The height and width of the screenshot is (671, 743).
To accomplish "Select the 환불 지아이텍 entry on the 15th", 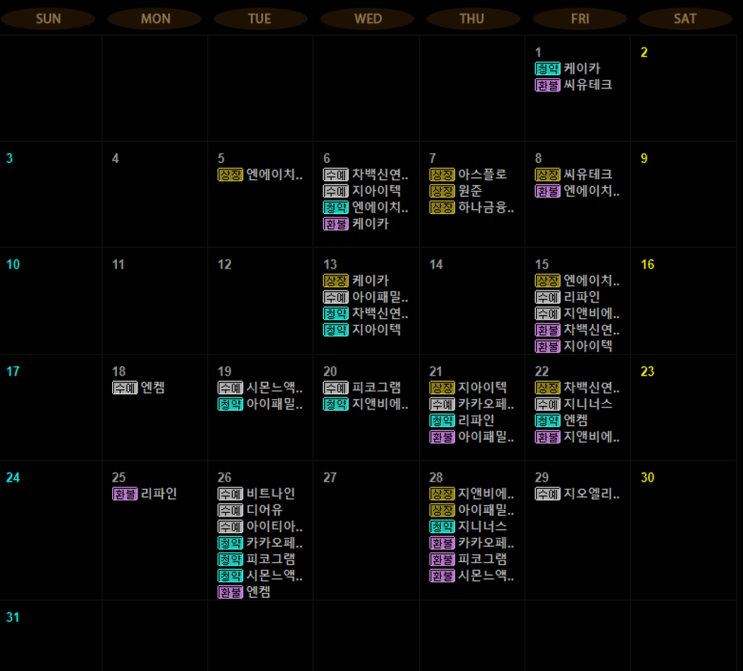I will (x=573, y=346).
